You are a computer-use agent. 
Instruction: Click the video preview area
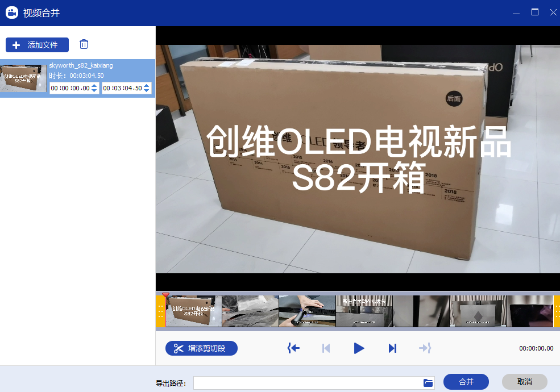click(x=358, y=159)
